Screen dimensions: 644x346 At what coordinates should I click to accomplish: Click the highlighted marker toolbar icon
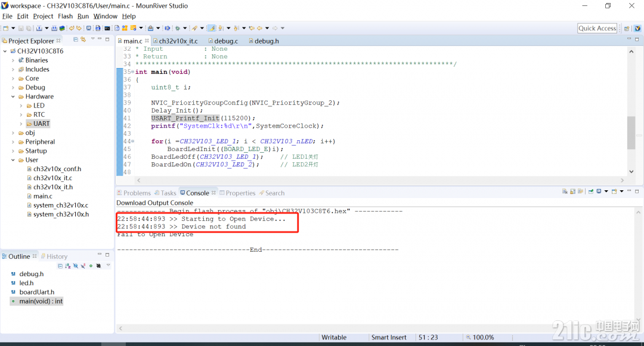click(x=212, y=29)
